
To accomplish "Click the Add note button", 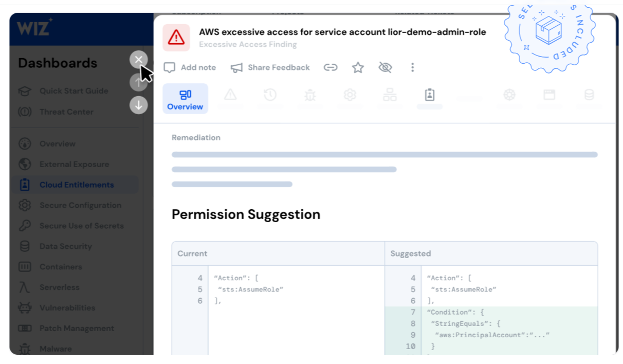I will pos(190,67).
